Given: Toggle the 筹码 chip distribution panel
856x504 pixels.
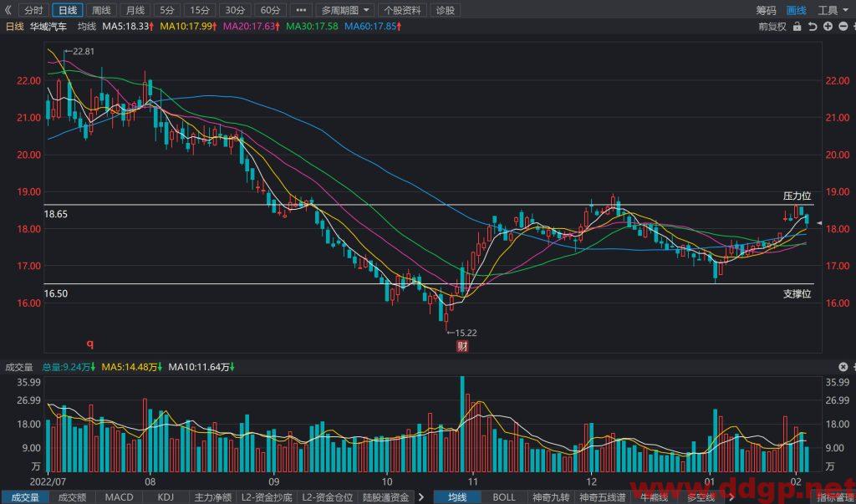Looking at the screenshot, I should click(x=766, y=10).
